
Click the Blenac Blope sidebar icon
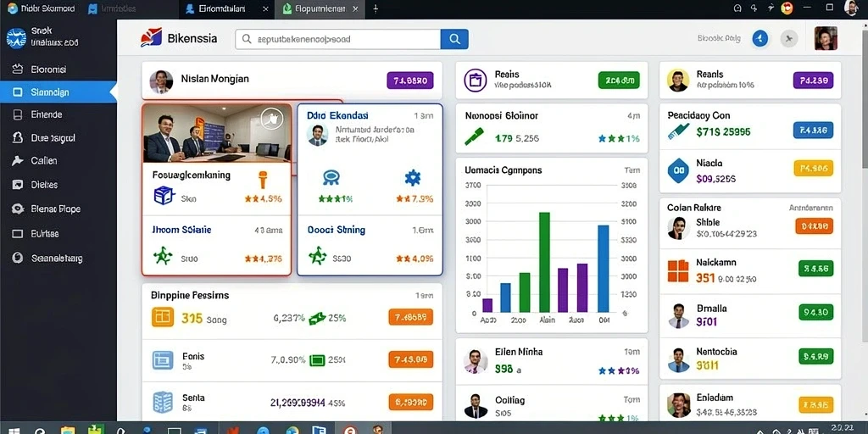point(18,209)
